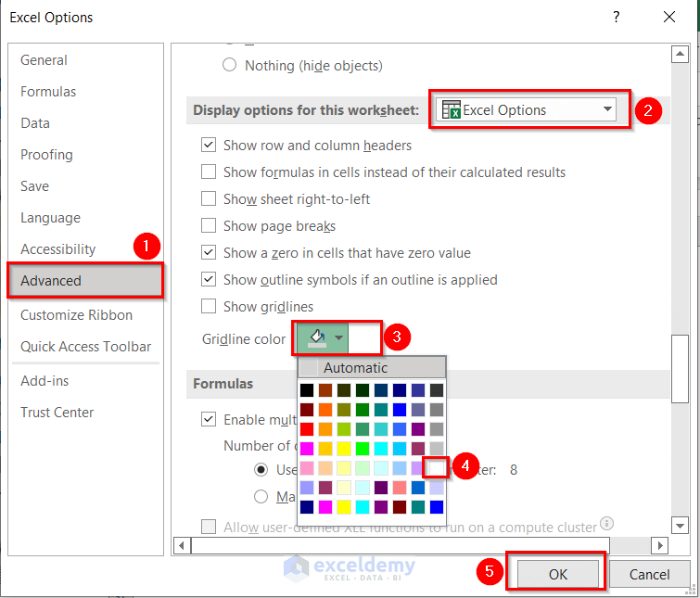Click the info icon beside compute cluster option

pos(606,523)
